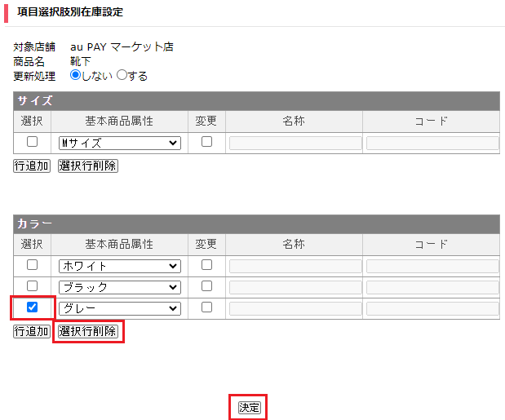Click the 名称 field in the グレー row
Viewport: 505px width, 420px height.
(295, 309)
